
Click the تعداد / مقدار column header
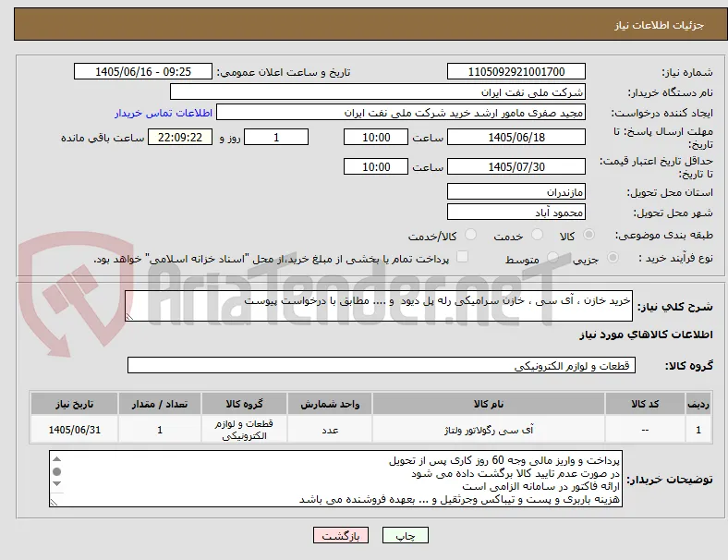(x=160, y=404)
